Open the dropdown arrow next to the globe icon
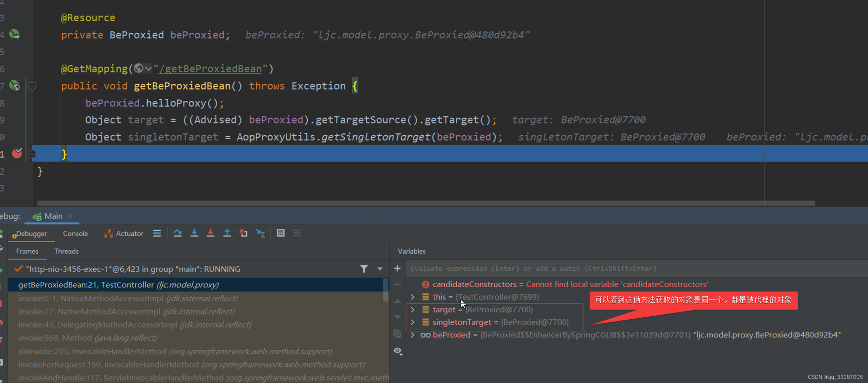 148,69
